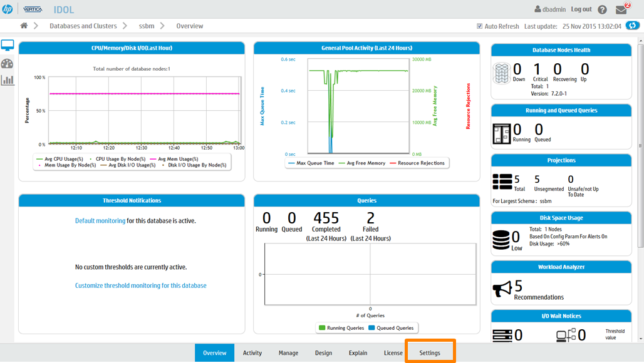The image size is (644, 363).
Task: Open the message inbox envelope icon
Action: coord(621,10)
